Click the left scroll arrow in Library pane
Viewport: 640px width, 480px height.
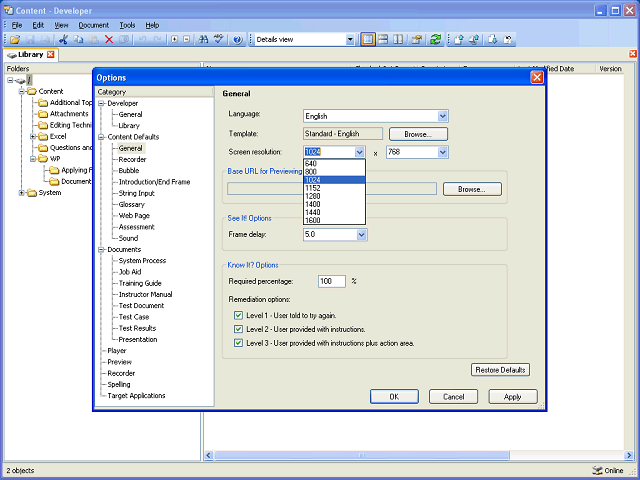pyautogui.click(x=209, y=455)
